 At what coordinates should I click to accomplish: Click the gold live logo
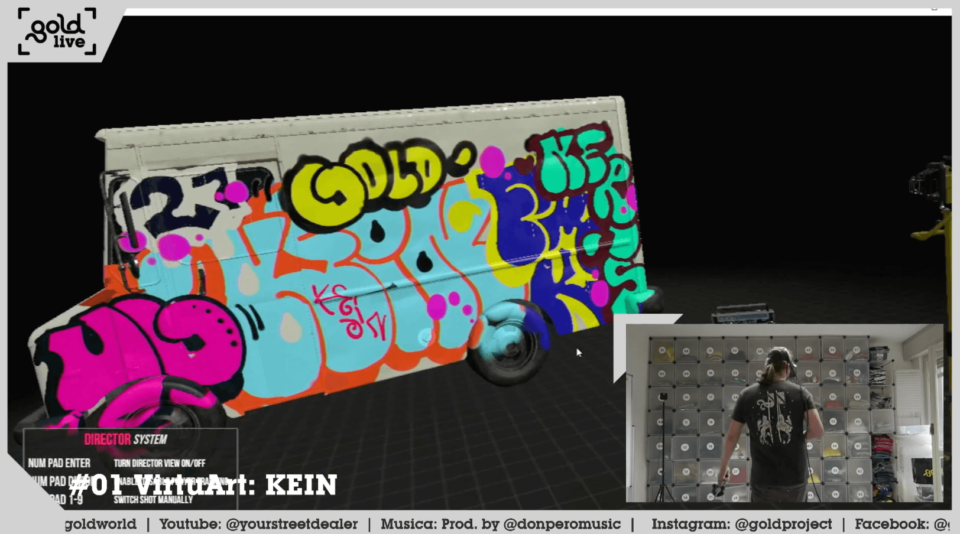point(57,32)
